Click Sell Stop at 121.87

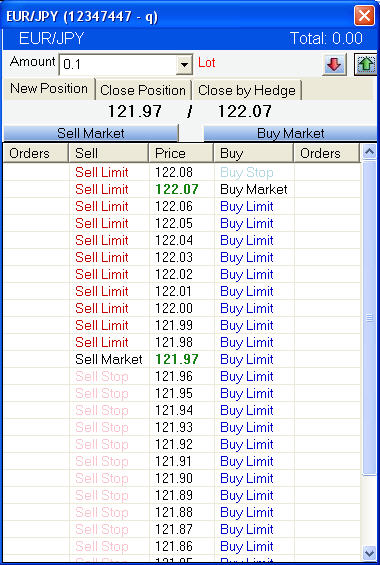click(x=102, y=529)
